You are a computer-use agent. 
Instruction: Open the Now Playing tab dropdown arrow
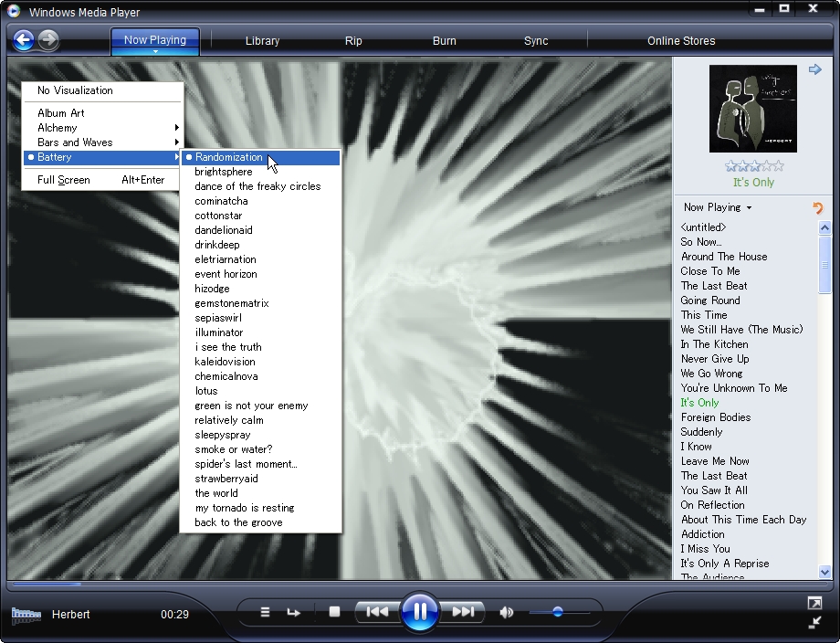pos(155,51)
